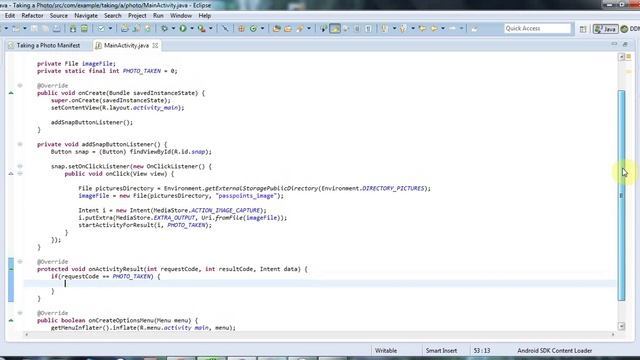Image resolution: width=640 pixels, height=360 pixels.
Task: Click the Open Perspective icon
Action: [x=583, y=29]
